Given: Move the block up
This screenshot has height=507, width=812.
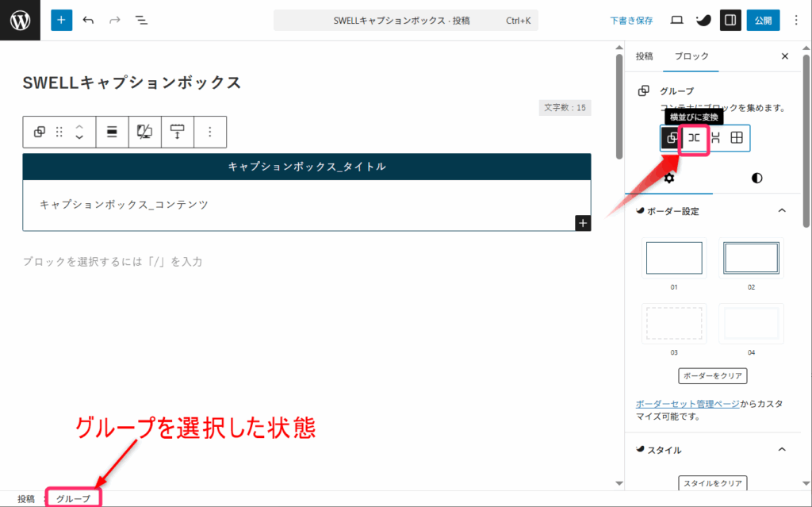Looking at the screenshot, I should click(x=79, y=127).
